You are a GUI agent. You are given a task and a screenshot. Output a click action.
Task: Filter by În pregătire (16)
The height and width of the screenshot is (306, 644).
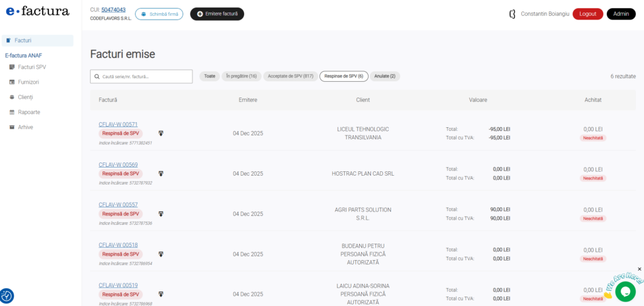coord(241,76)
